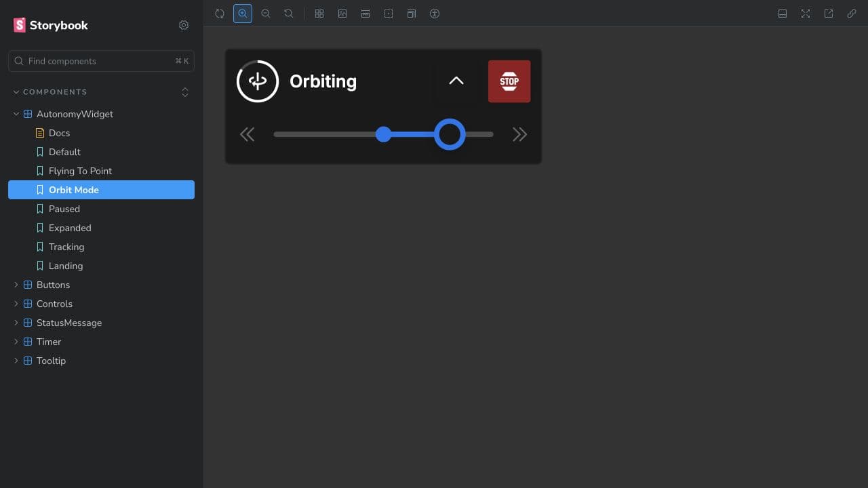Click the zoom in toolbar icon
868x488 pixels.
click(x=243, y=14)
